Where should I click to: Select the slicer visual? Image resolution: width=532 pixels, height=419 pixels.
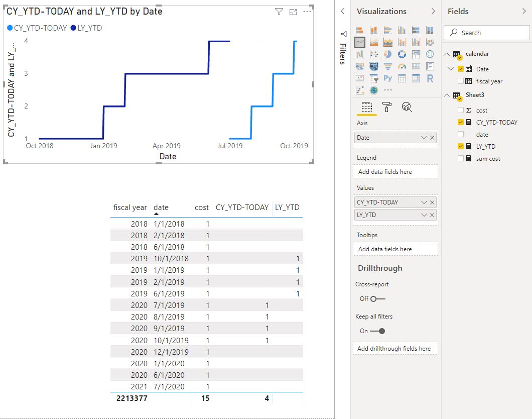(x=374, y=78)
